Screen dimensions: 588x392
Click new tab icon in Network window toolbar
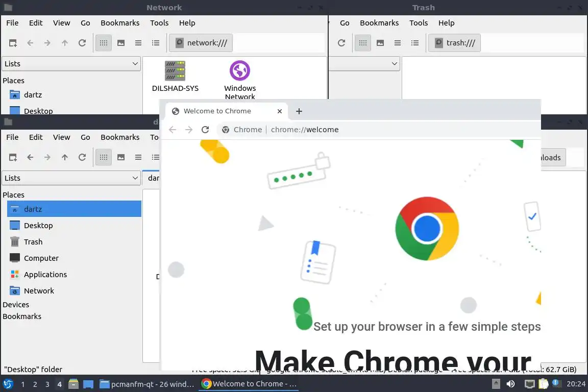click(13, 43)
